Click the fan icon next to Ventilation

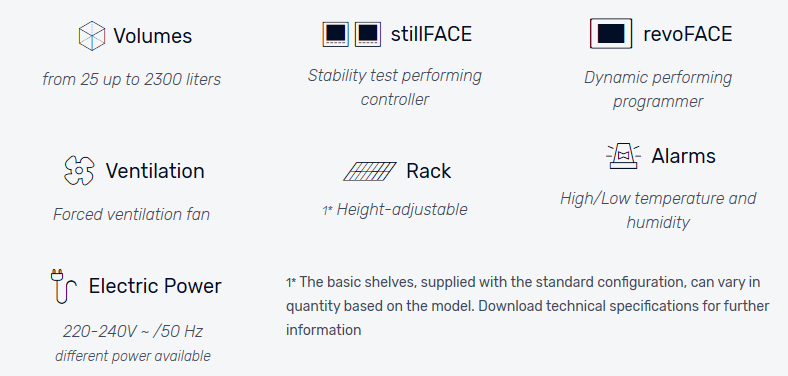pos(79,170)
